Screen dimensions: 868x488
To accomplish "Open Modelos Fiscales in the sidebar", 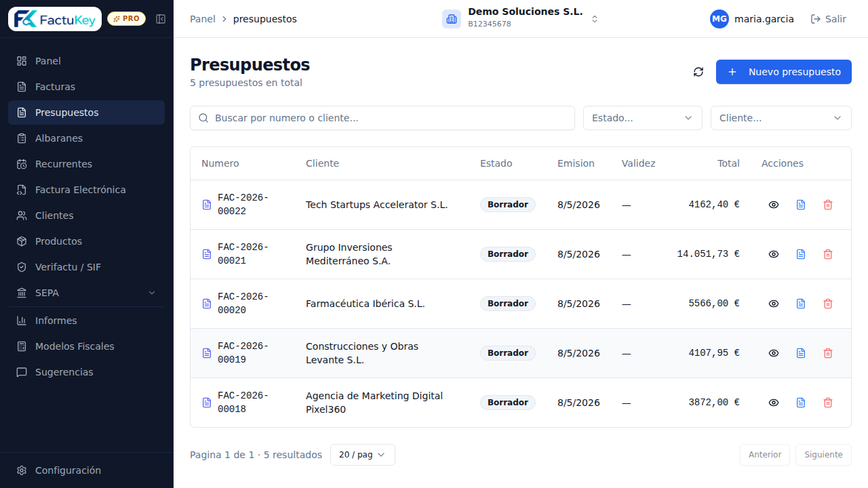I will tap(86, 346).
